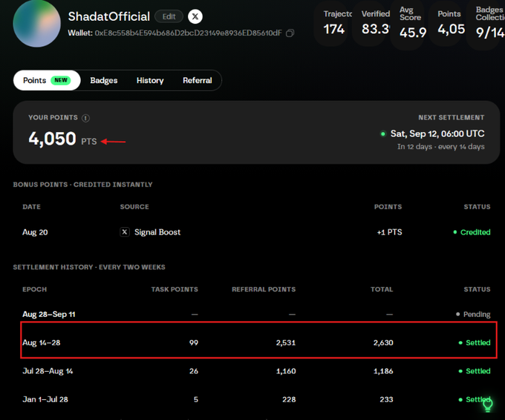
Task: Copy the wallet address with the copy icon
Action: 290,33
